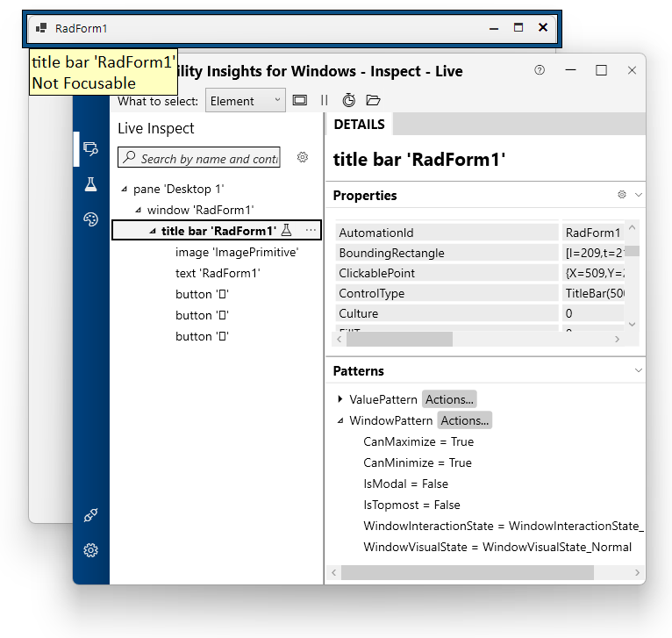Select window 'RadForm1' tree item
This screenshot has width=672, height=638.
pyautogui.click(x=200, y=210)
